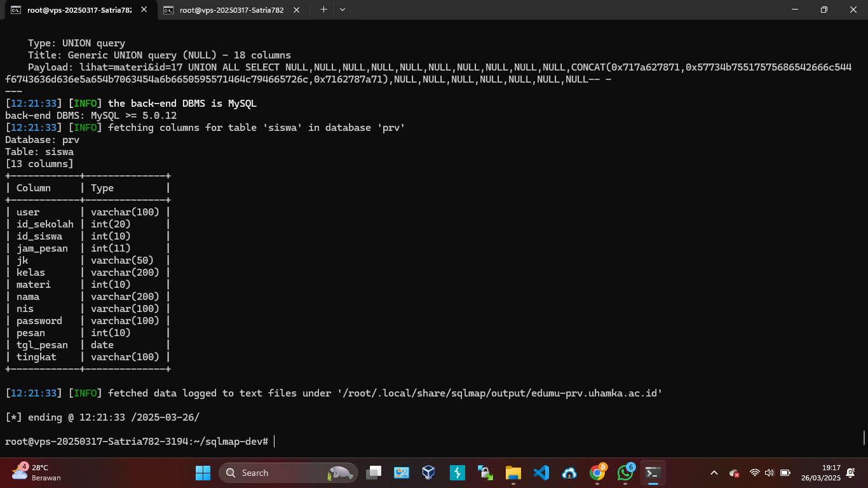Screen dimensions: 868x488
Task: Close the second terminal tab
Action: (x=296, y=10)
